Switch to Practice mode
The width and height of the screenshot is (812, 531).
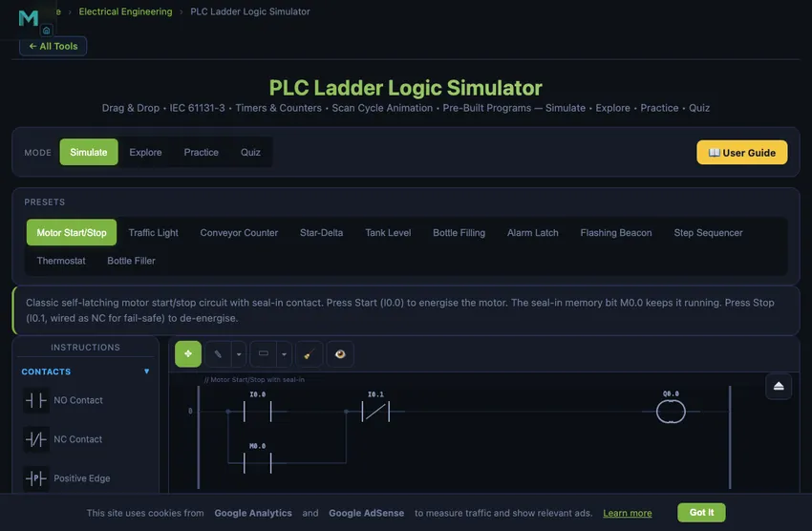coord(201,152)
